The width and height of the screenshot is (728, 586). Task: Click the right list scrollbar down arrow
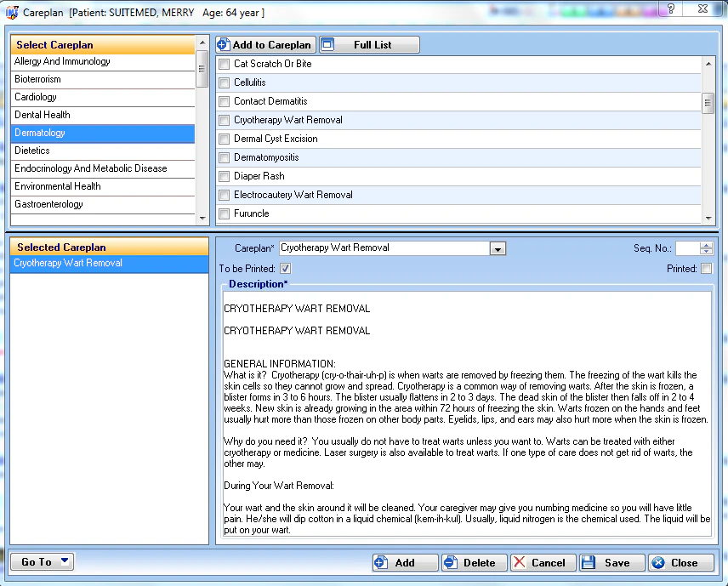(708, 217)
